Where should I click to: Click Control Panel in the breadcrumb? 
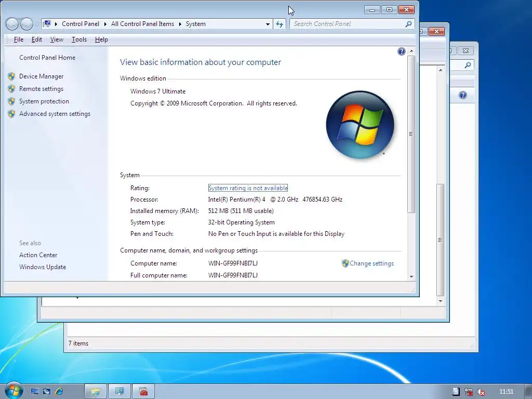81,24
